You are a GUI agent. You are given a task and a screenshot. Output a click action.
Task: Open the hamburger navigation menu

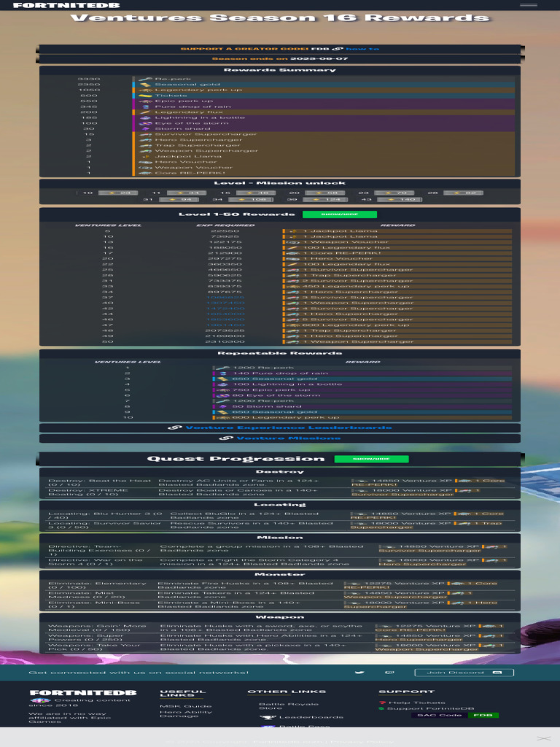[528, 5]
